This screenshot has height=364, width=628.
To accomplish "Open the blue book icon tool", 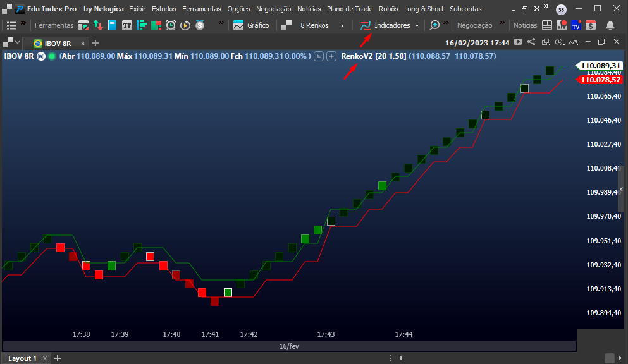I will coord(112,25).
